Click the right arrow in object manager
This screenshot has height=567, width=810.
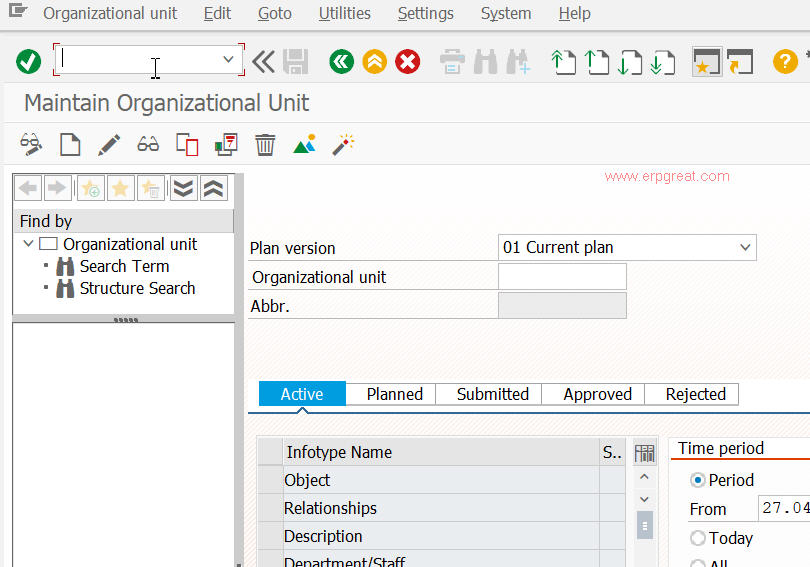click(58, 188)
